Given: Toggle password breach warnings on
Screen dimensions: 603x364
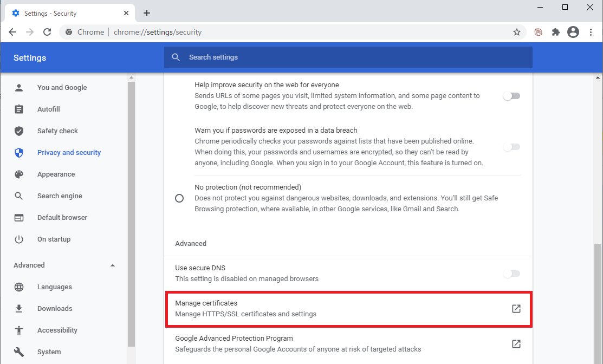Looking at the screenshot, I should [511, 146].
